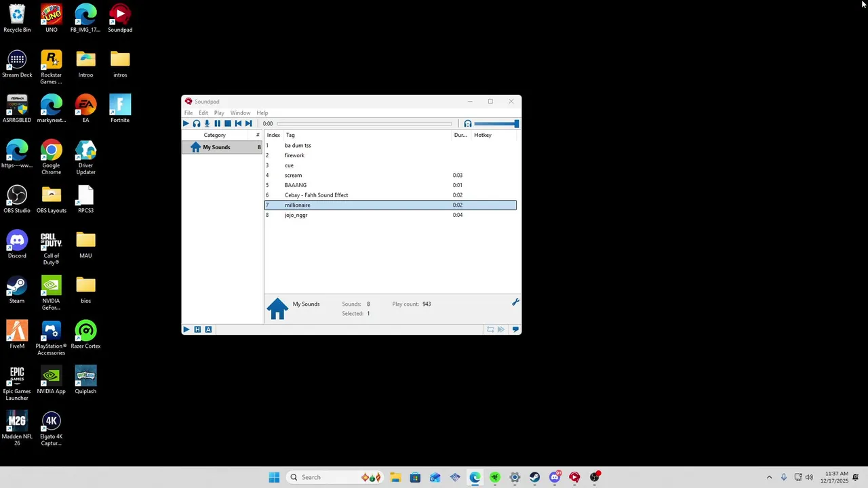Sort sound list by Duration column
Screen dimensions: 868x488
[460, 135]
